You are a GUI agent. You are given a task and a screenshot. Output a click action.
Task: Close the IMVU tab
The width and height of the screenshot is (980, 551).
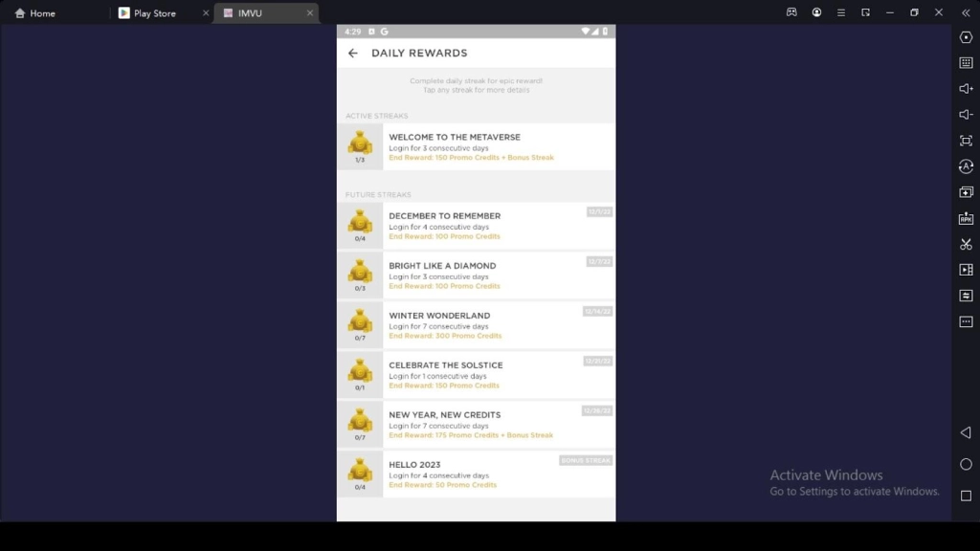coord(310,13)
